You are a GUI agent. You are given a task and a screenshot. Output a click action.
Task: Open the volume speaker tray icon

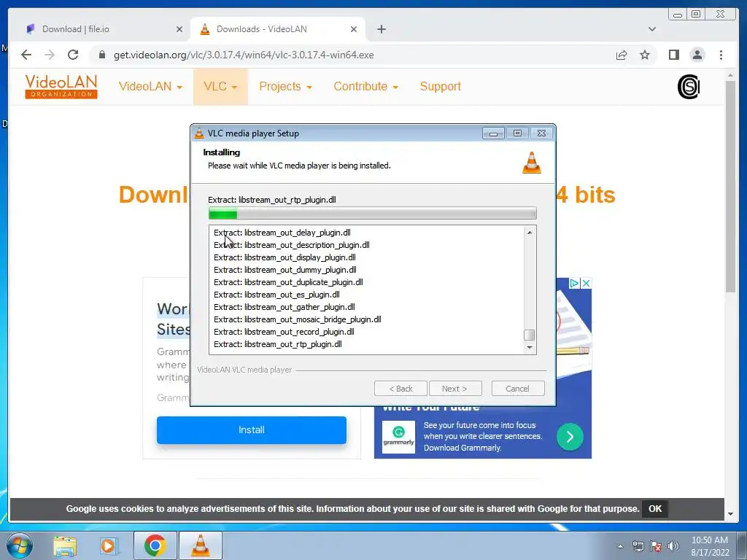(673, 546)
